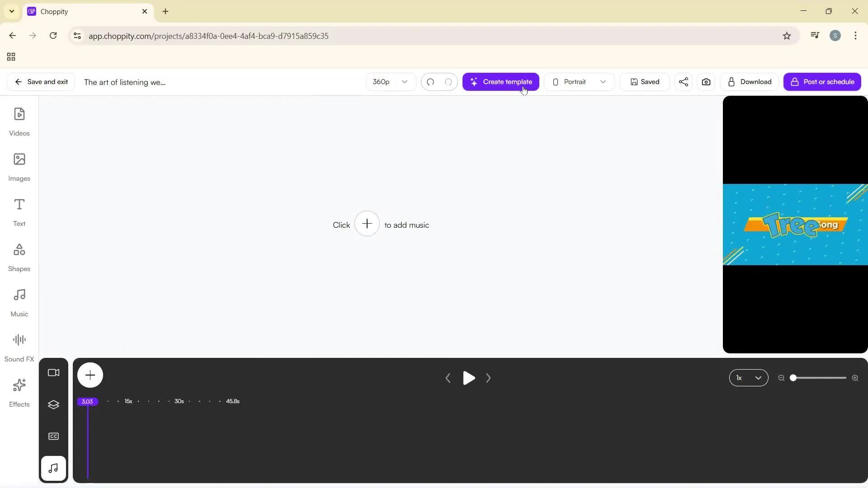Select the Text tool
868x488 pixels.
coord(19,212)
